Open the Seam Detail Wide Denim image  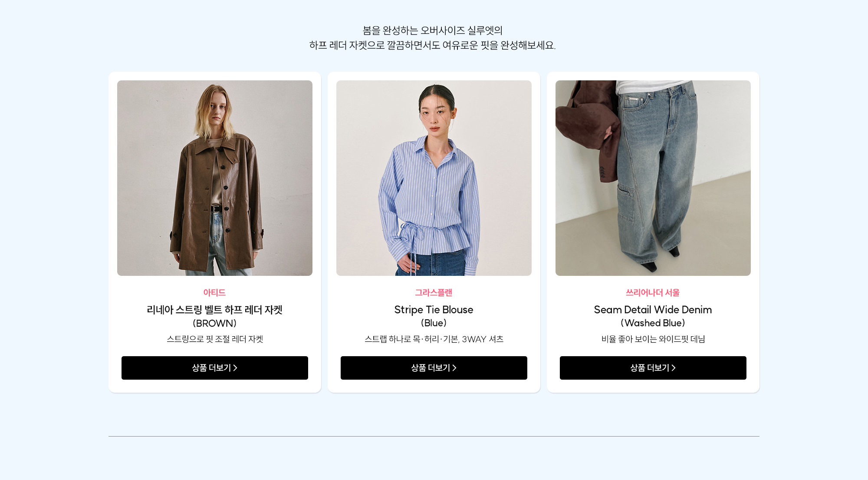(x=653, y=178)
